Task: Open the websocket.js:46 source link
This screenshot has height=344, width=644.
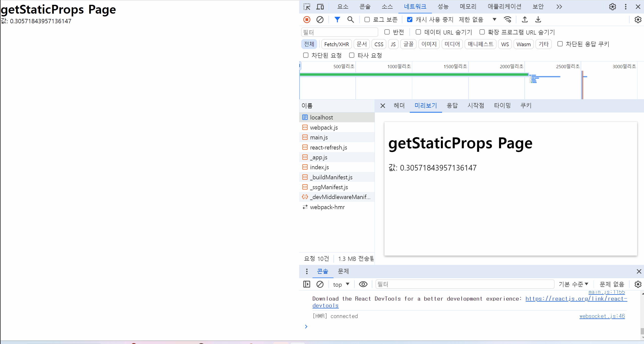Action: pyautogui.click(x=602, y=316)
